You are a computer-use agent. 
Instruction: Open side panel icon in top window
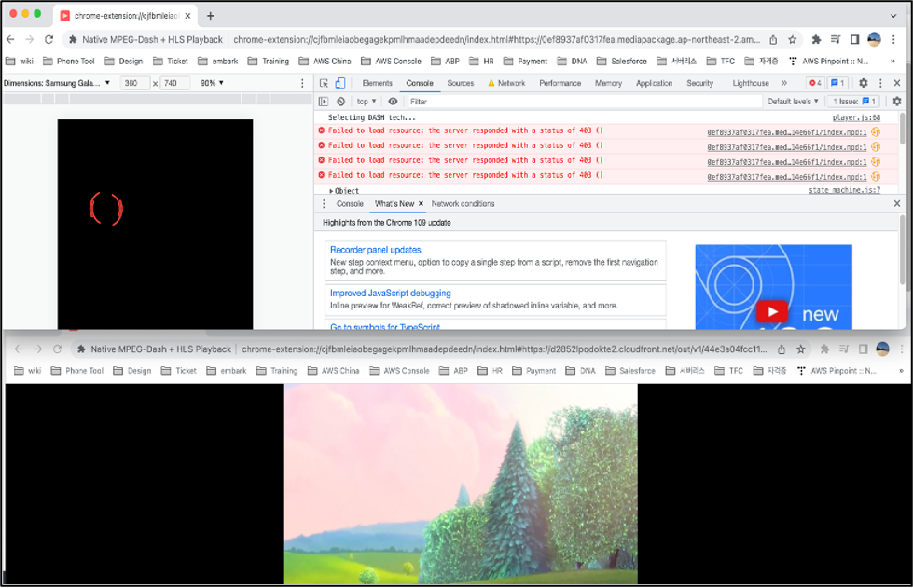click(854, 39)
